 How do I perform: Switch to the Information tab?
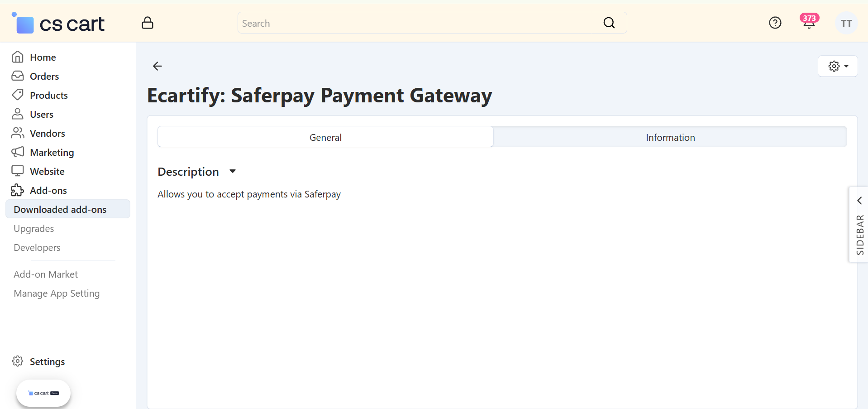pyautogui.click(x=670, y=137)
